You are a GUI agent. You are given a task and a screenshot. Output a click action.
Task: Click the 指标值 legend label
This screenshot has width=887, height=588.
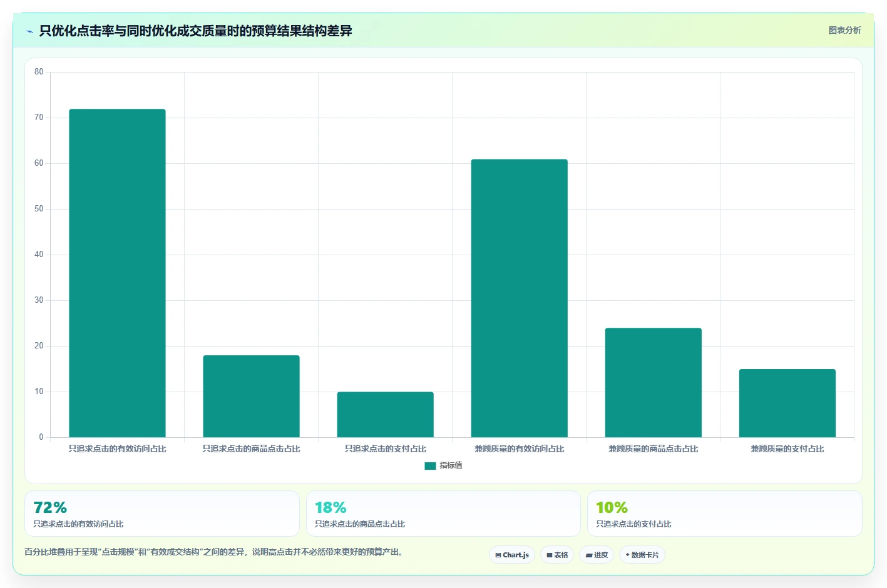click(451, 465)
